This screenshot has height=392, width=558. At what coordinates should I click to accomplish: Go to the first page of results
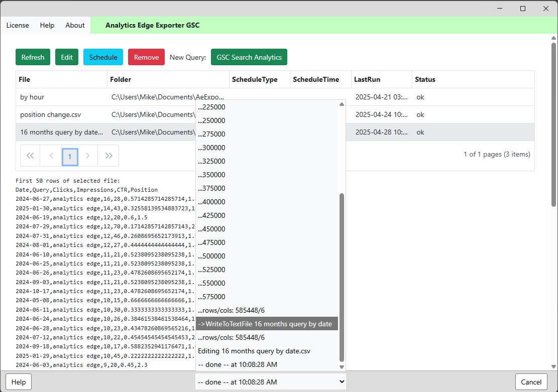click(x=30, y=156)
